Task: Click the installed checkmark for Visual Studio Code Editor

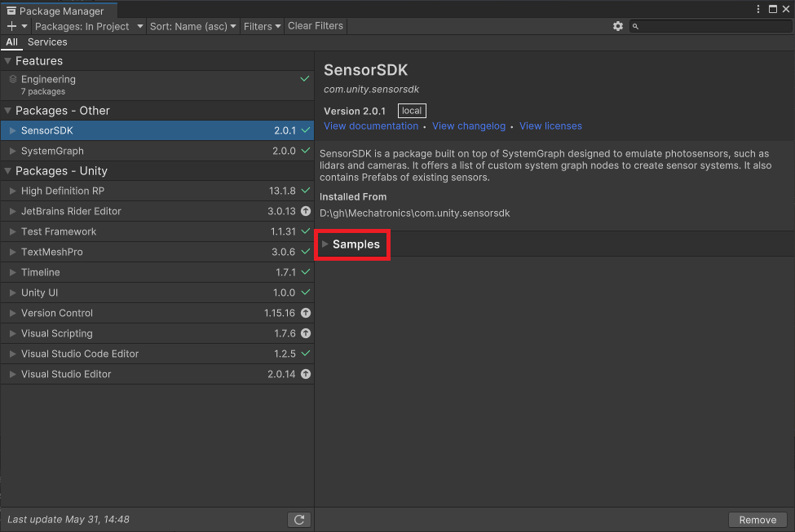Action: click(306, 353)
